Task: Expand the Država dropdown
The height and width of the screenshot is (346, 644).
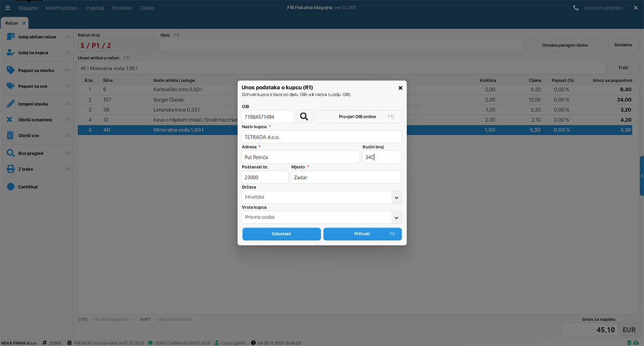Action: click(x=396, y=197)
